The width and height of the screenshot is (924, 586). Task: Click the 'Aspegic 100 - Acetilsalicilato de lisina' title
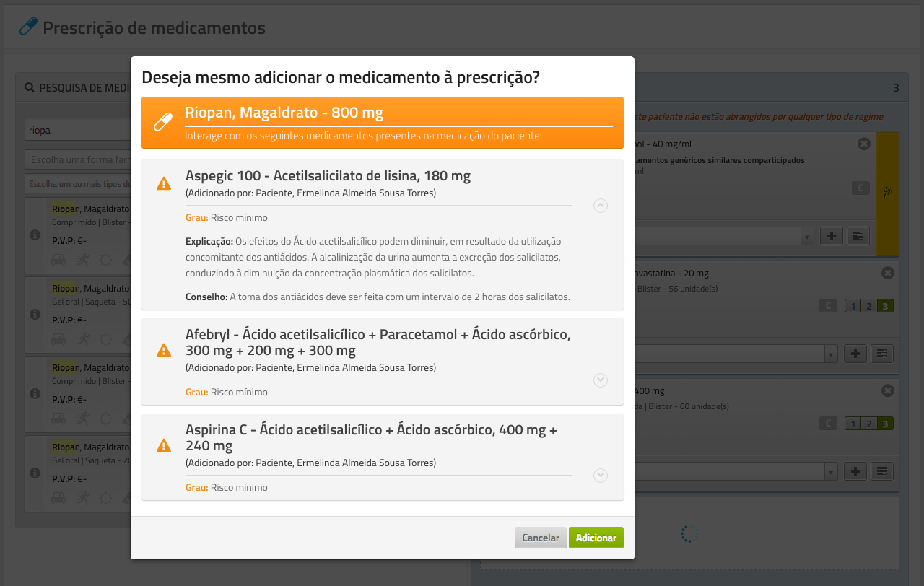pyautogui.click(x=328, y=175)
